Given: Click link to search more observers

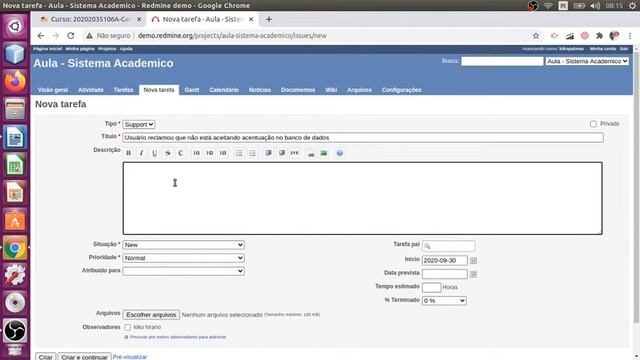Looking at the screenshot, I should coord(178,337).
